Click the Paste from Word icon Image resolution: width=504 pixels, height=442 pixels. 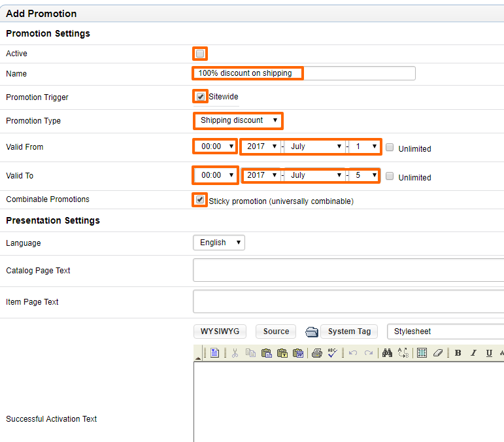(298, 353)
